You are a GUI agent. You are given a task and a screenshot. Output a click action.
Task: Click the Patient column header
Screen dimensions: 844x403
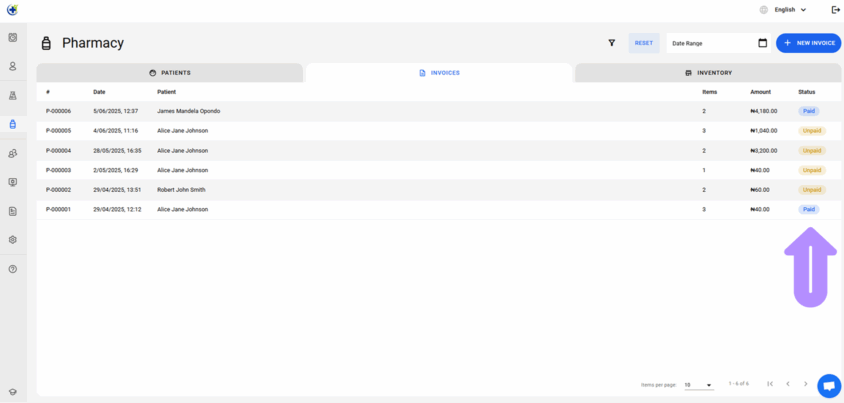tap(166, 92)
